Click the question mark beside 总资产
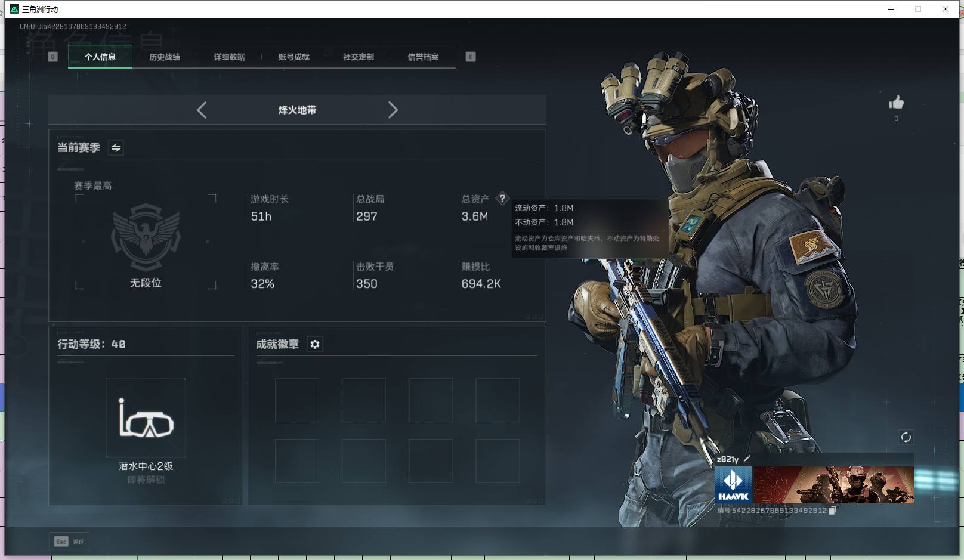The image size is (964, 560). coord(502,199)
